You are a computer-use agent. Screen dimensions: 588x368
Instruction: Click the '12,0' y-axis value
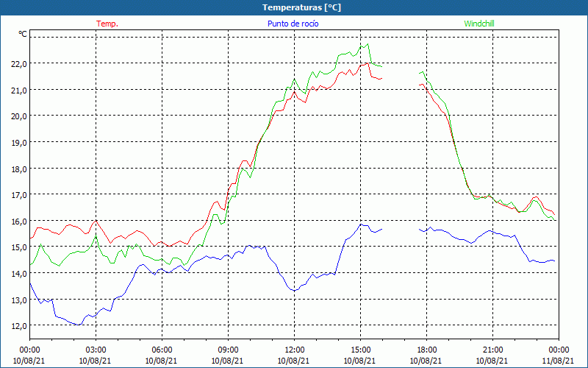pos(20,326)
